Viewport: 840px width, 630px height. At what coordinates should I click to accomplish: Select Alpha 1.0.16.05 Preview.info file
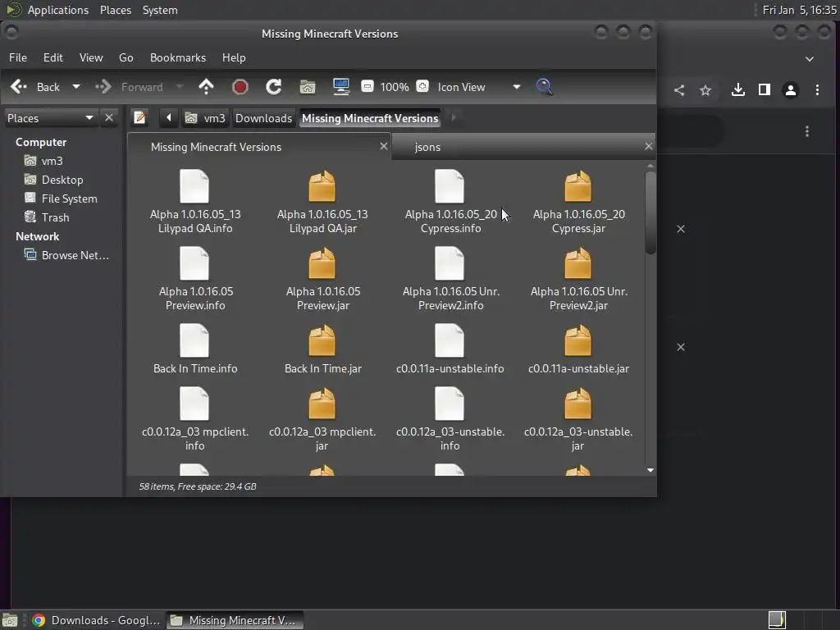(x=195, y=279)
